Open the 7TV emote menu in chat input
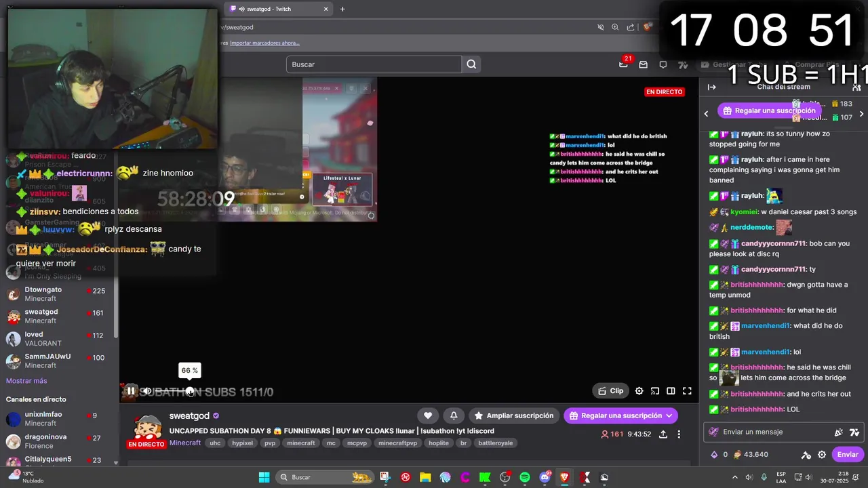This screenshot has width=868, height=488. tap(854, 432)
